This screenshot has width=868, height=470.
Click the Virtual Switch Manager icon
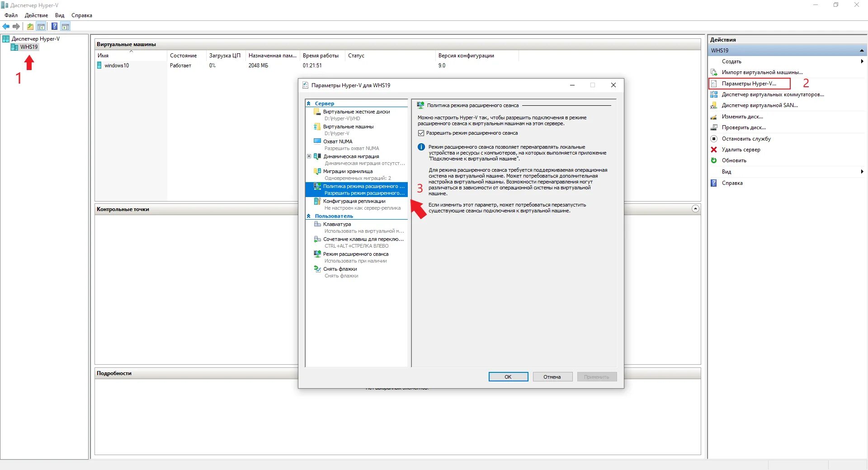714,94
